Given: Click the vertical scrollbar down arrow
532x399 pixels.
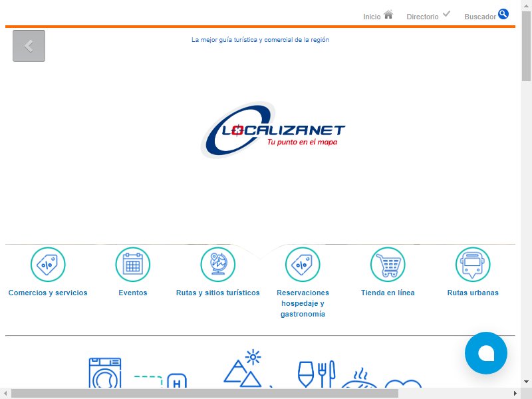Looking at the screenshot, I should point(526,382).
